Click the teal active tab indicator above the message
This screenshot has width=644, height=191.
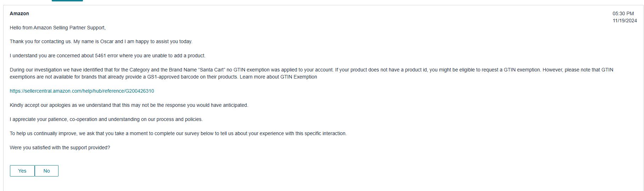tap(67, 1)
